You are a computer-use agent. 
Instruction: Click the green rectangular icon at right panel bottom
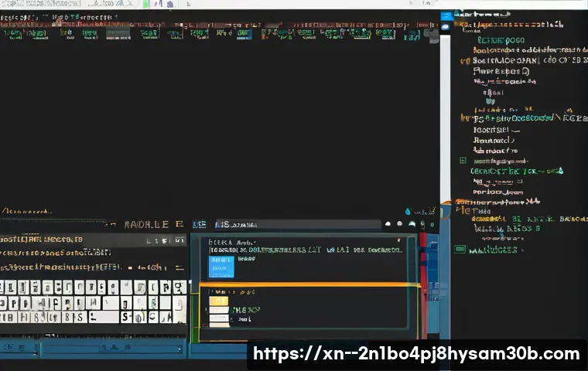(460, 249)
